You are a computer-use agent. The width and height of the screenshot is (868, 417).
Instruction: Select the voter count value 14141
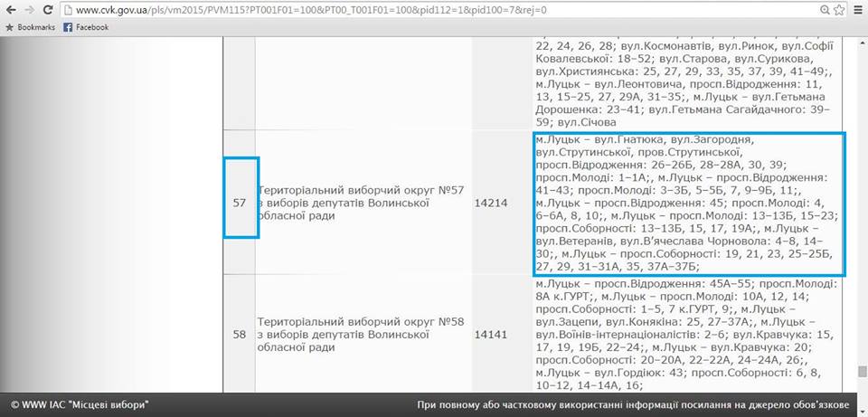click(x=491, y=335)
